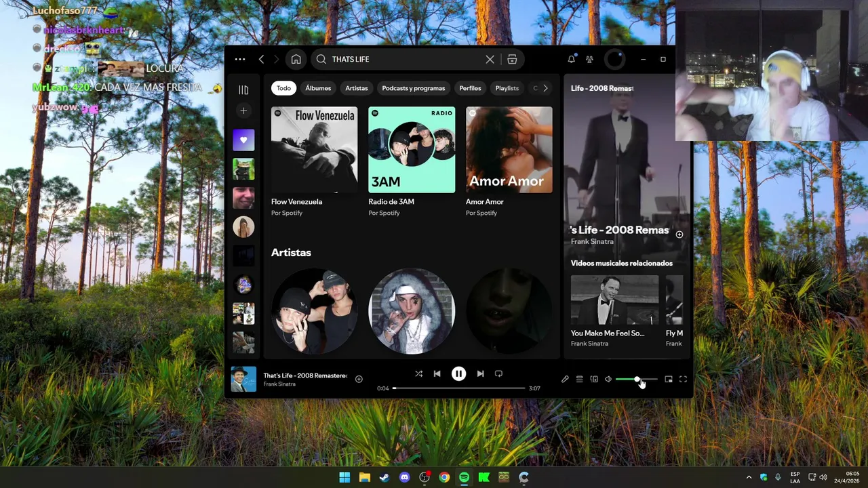Image resolution: width=868 pixels, height=488 pixels.
Task: Go forward with the right arrow
Action: [x=276, y=59]
